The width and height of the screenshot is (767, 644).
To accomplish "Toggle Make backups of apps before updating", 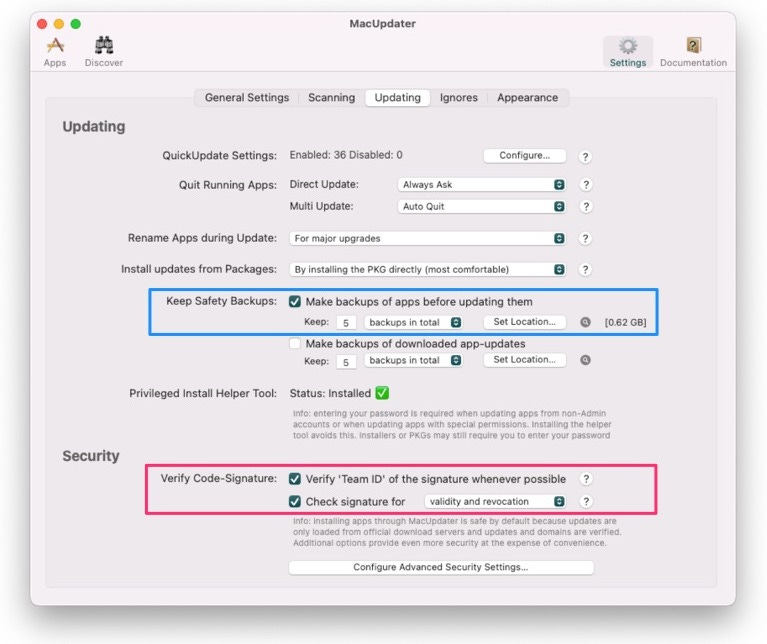I will point(294,302).
